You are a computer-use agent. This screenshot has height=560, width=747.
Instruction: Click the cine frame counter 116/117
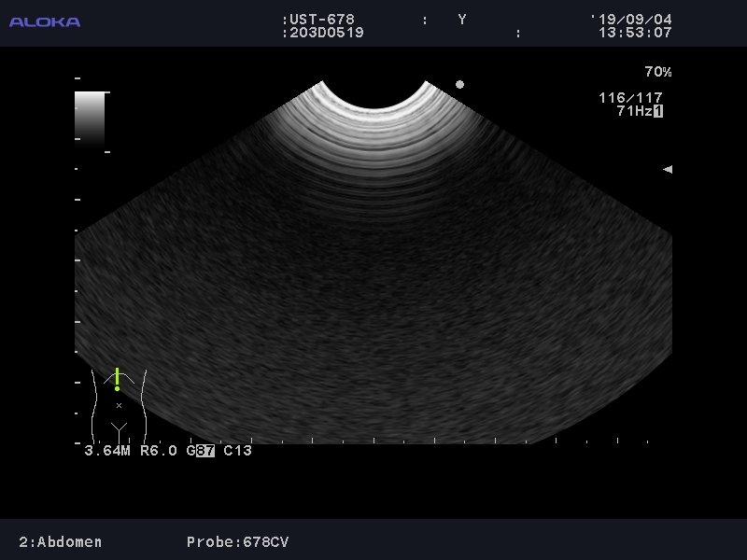pos(631,98)
